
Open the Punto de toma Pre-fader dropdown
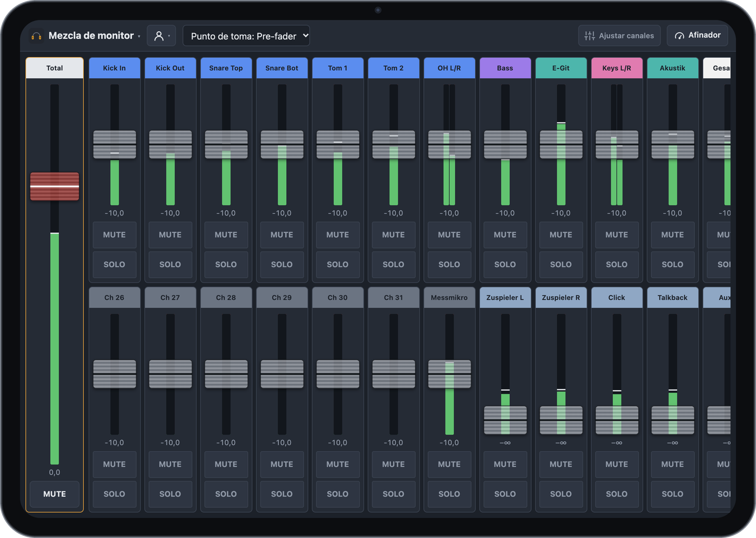(x=246, y=36)
